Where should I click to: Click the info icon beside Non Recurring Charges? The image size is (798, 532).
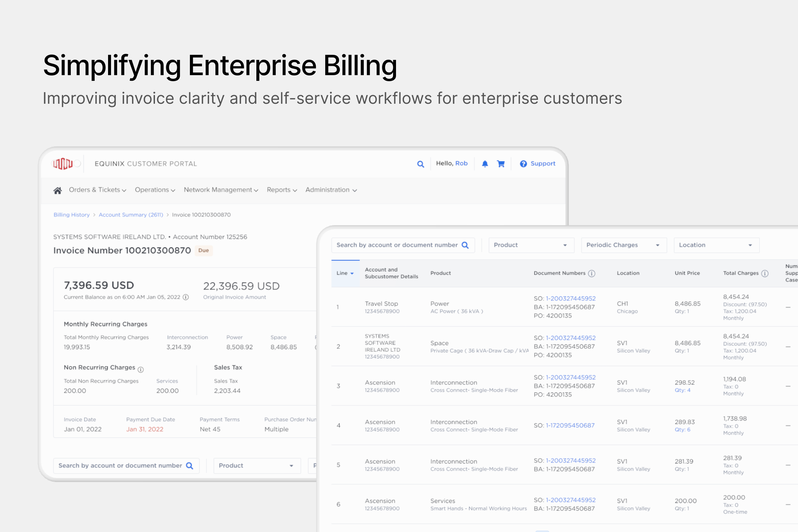(140, 369)
